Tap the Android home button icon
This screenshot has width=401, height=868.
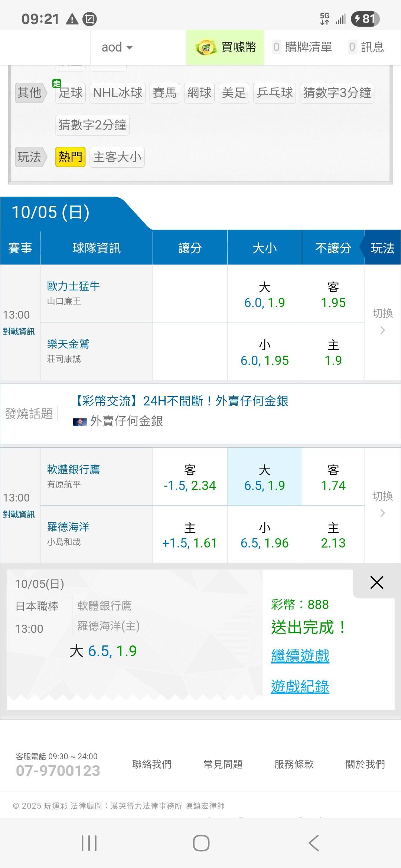(x=201, y=843)
